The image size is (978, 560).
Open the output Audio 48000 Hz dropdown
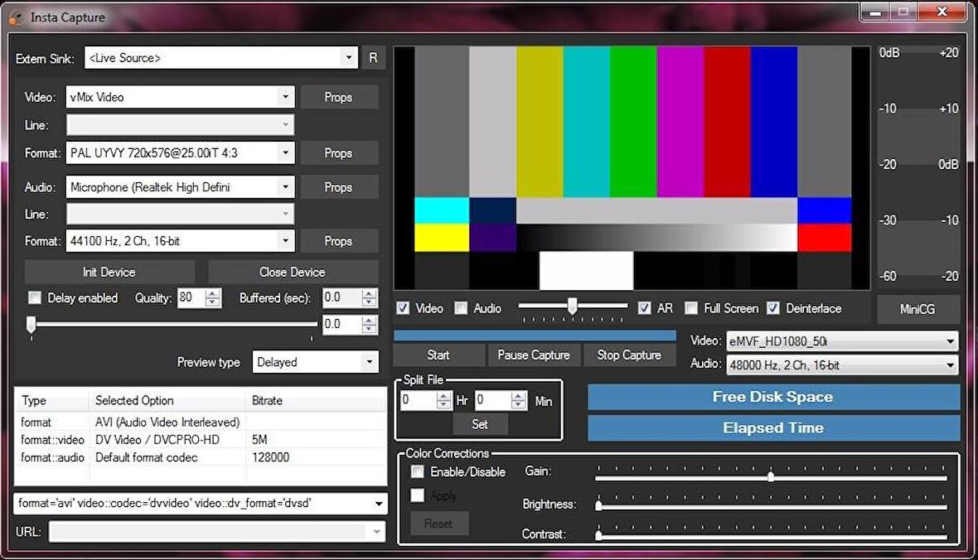click(x=842, y=364)
